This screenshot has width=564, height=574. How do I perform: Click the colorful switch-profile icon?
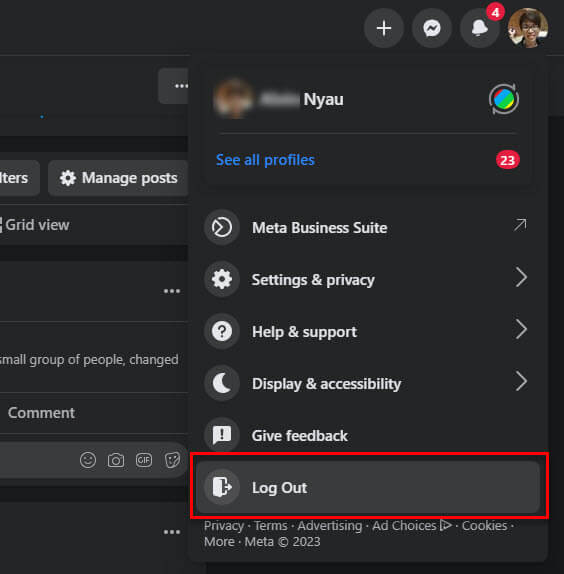tap(504, 99)
